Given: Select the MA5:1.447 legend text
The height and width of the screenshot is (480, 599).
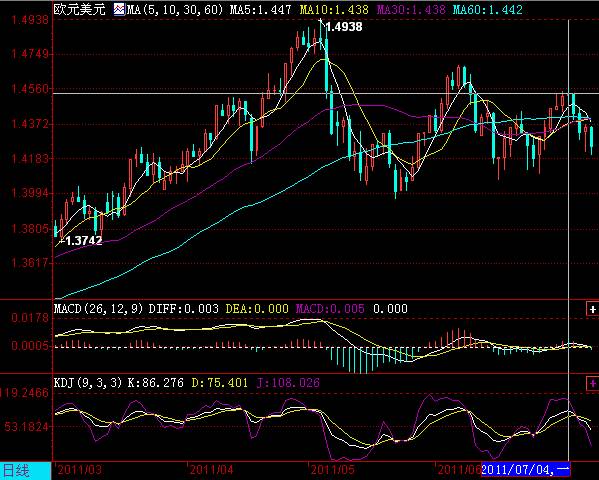Looking at the screenshot, I should [261, 10].
